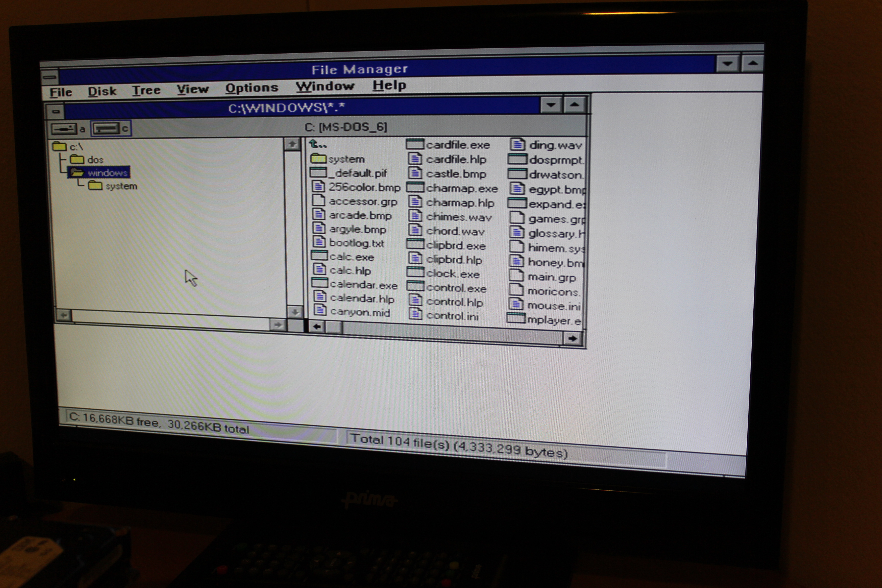Image resolution: width=882 pixels, height=588 pixels.
Task: Select accessor.grp file icon
Action: coord(319,201)
